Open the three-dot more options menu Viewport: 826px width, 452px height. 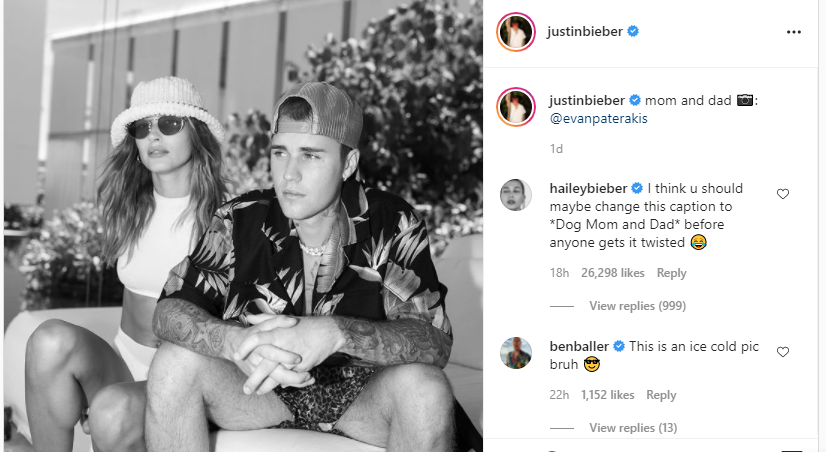tap(793, 32)
